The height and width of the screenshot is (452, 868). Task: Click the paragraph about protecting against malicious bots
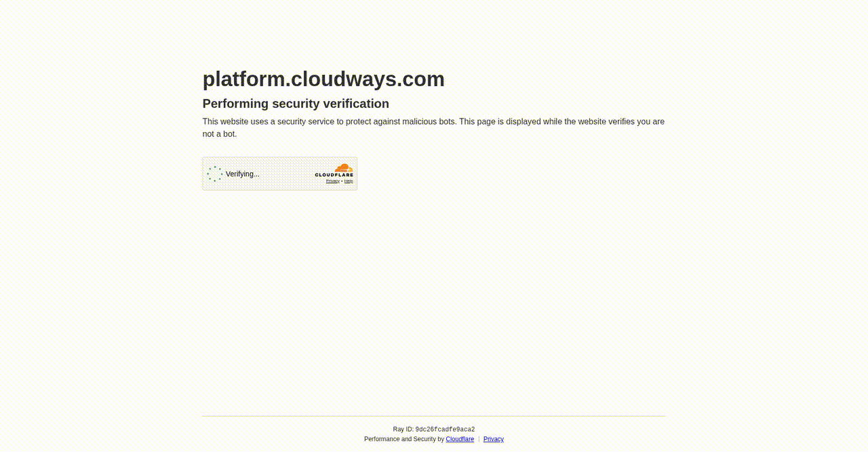coord(433,128)
